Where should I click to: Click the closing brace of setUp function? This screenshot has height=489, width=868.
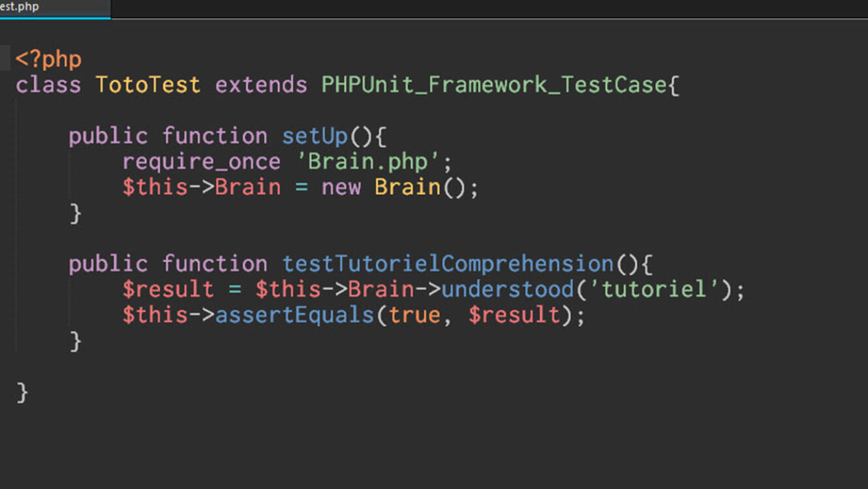pyautogui.click(x=76, y=213)
